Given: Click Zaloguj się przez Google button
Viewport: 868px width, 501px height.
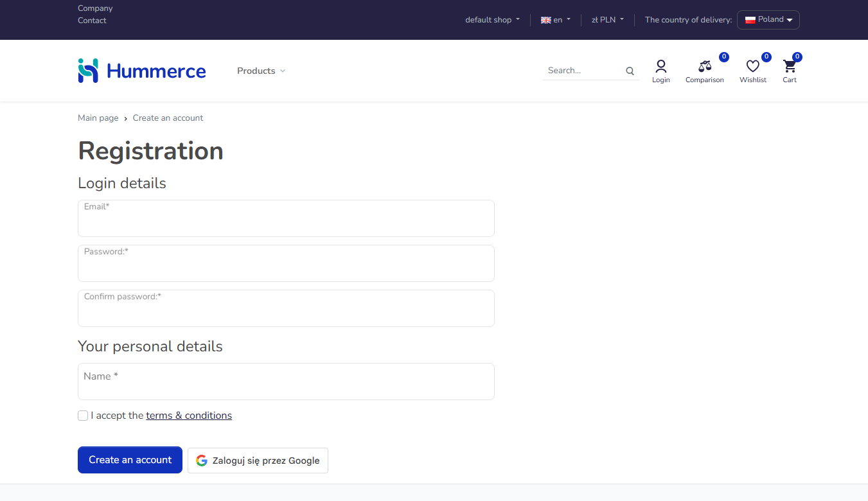Looking at the screenshot, I should click(258, 461).
